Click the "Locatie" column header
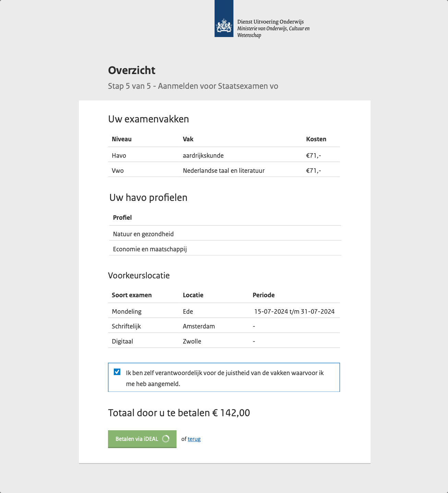Screen dimensions: 448x493 tap(193, 295)
